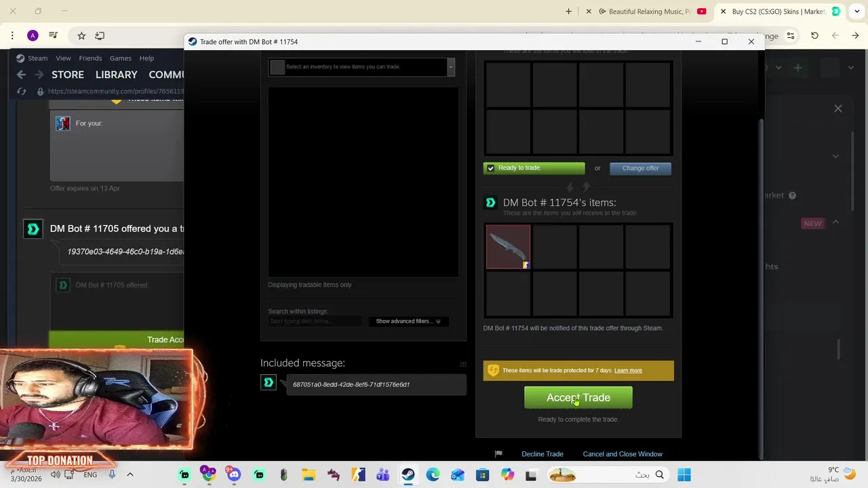Open the Friends menu in Steam
This screenshot has width=868, height=488.
point(90,58)
